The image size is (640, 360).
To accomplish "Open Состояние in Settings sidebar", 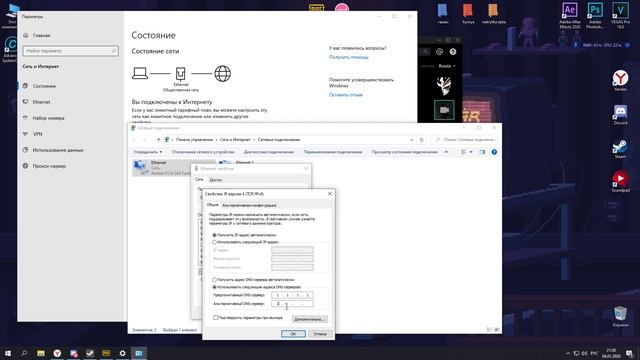I will click(x=44, y=86).
